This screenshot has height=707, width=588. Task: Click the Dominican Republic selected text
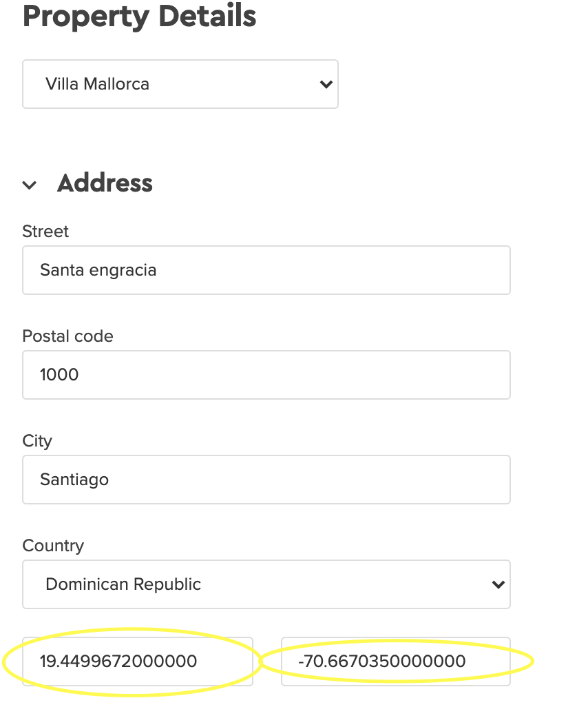pyautogui.click(x=123, y=584)
